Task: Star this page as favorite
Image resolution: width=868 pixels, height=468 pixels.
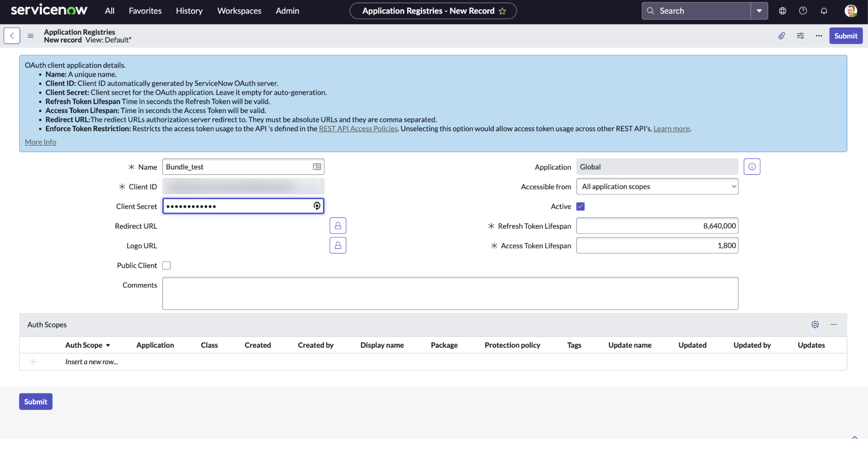Action: pyautogui.click(x=503, y=11)
